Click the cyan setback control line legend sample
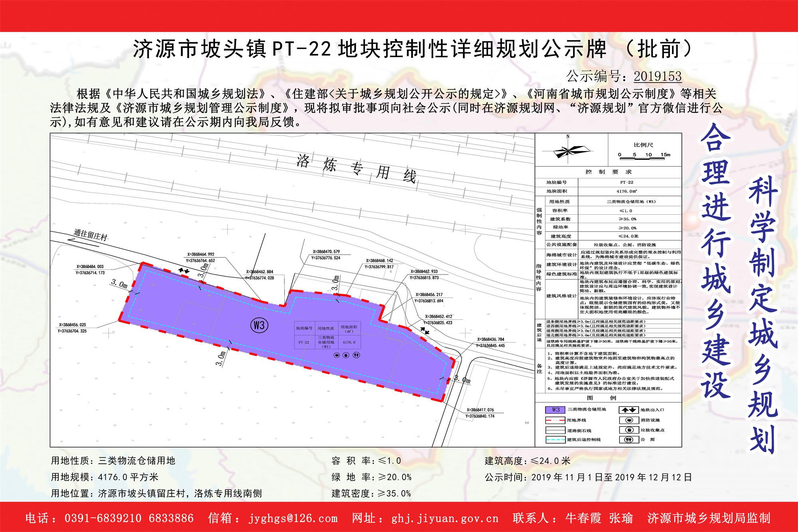 click(x=555, y=440)
